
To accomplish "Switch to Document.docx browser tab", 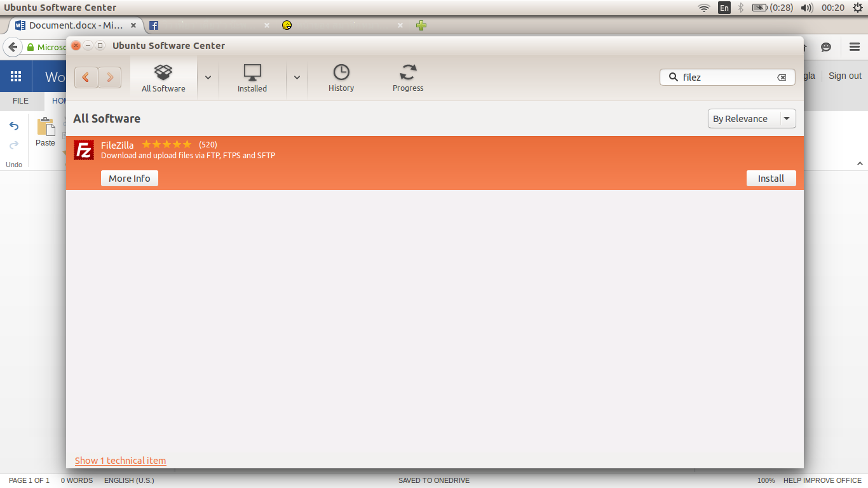I will [x=76, y=25].
